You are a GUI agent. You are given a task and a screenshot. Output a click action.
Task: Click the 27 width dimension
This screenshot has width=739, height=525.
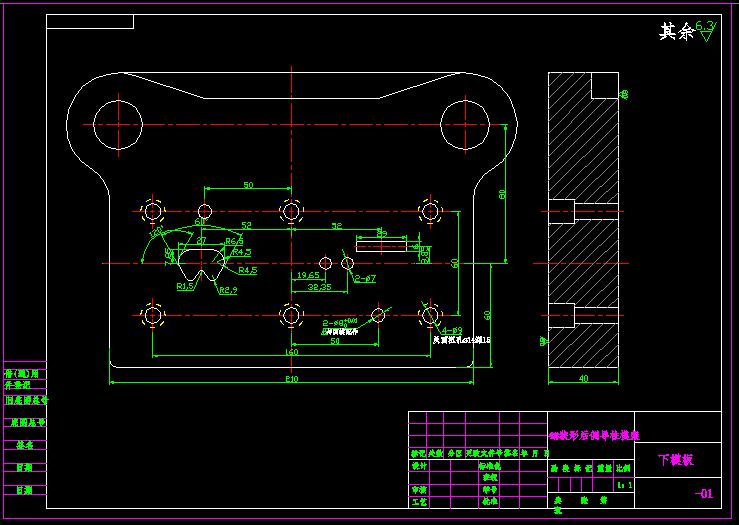[x=201, y=240]
